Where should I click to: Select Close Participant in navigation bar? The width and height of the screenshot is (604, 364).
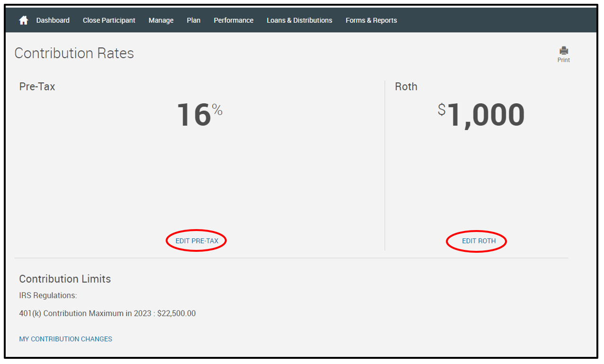click(109, 20)
